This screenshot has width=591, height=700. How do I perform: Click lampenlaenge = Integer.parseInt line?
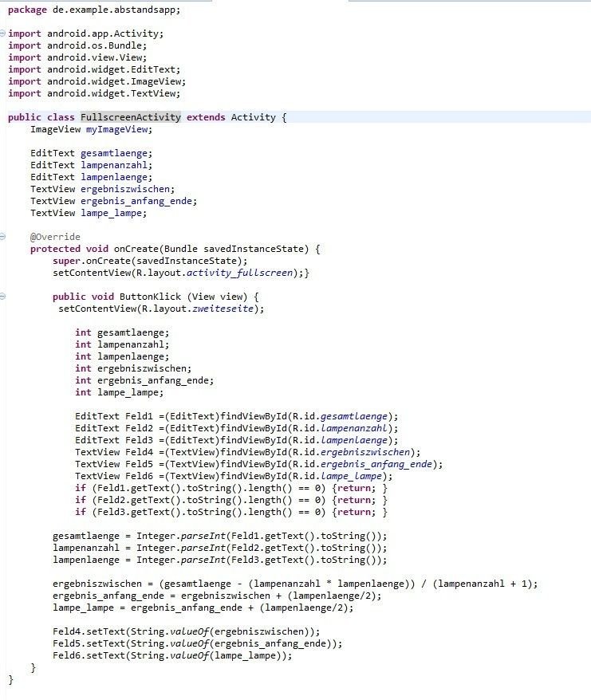(x=220, y=560)
